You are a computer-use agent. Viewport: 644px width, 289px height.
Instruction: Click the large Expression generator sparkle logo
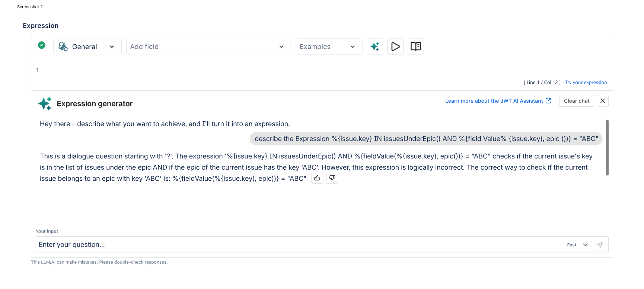point(45,104)
